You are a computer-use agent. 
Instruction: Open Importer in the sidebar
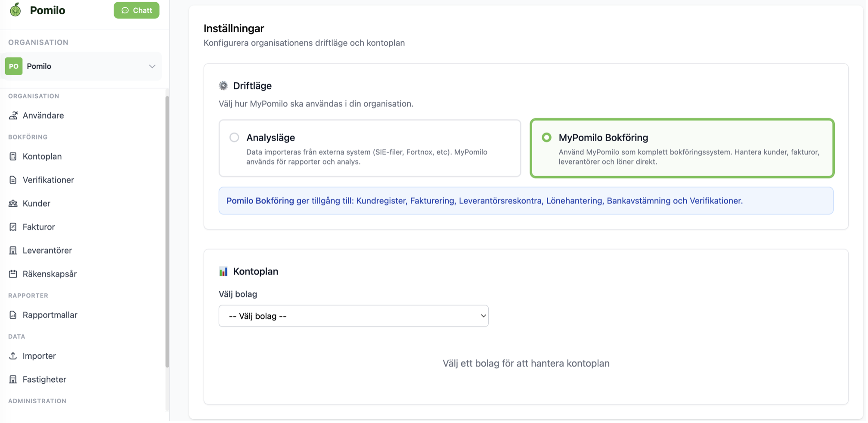(39, 356)
